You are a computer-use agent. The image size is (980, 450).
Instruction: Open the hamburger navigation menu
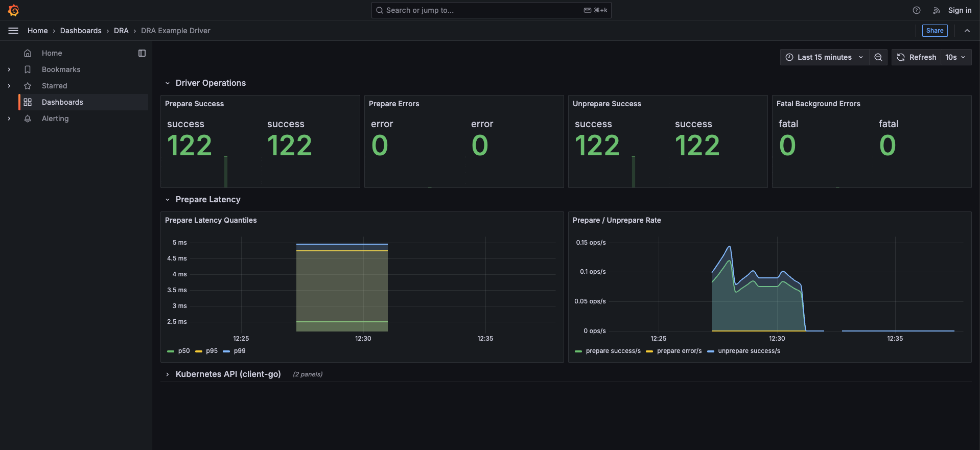click(13, 31)
